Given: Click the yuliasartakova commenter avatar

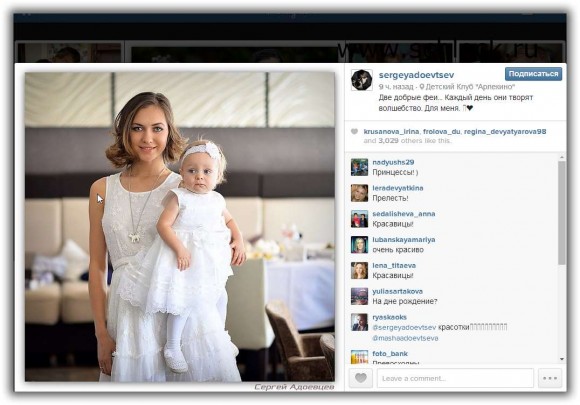Looking at the screenshot, I should tap(359, 297).
